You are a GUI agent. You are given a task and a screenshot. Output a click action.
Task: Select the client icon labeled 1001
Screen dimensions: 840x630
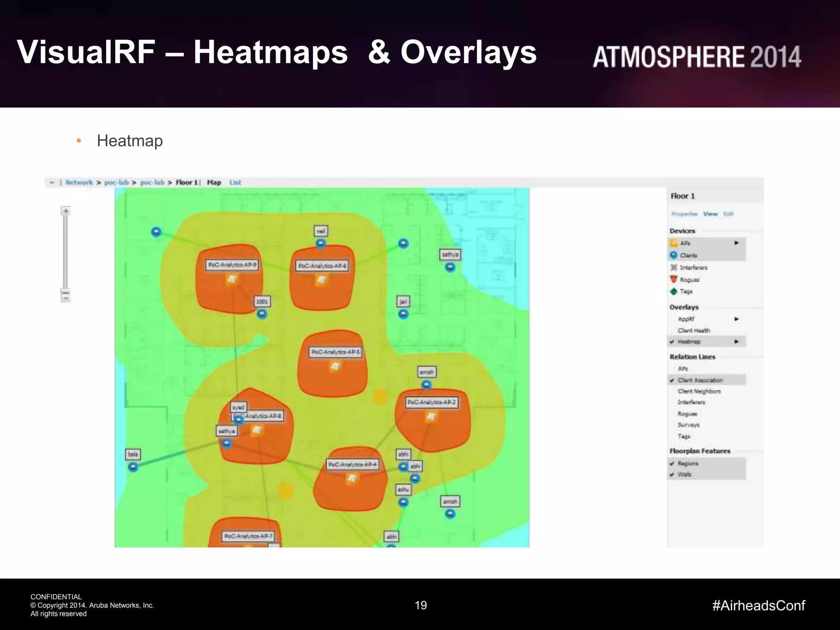tap(262, 314)
